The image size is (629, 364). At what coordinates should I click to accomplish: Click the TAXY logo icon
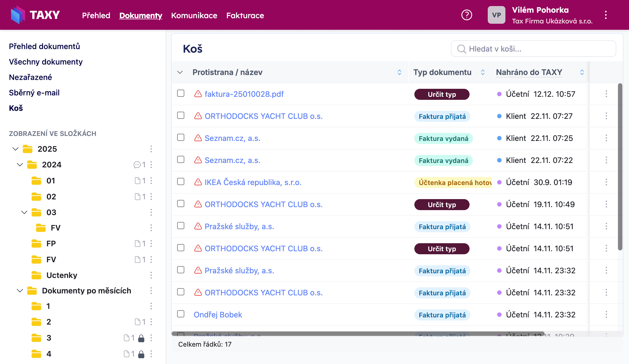18,15
